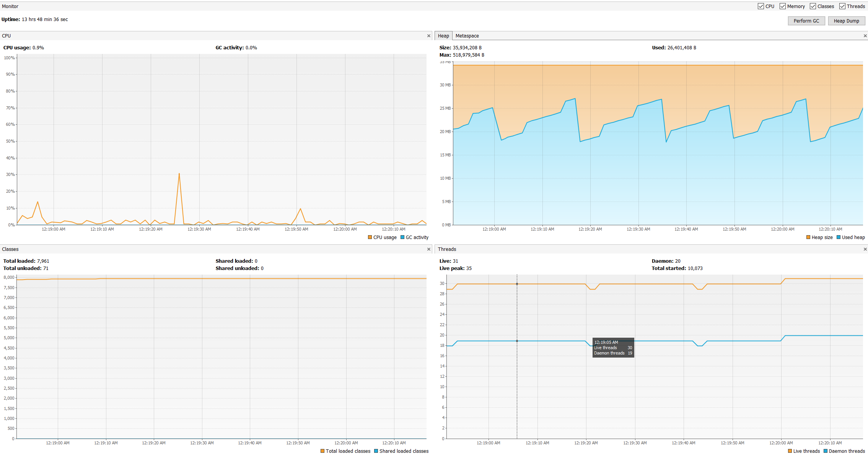Viewport: 868px width, 457px height.
Task: Uncheck the Classes monitor checkbox
Action: click(813, 6)
